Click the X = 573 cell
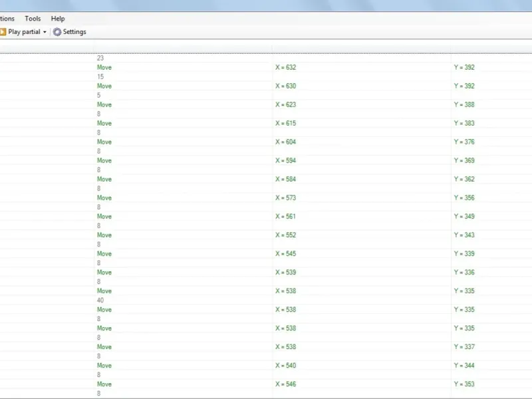 286,198
